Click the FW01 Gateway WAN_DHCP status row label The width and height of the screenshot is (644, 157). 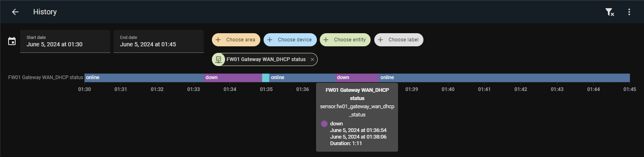click(46, 77)
